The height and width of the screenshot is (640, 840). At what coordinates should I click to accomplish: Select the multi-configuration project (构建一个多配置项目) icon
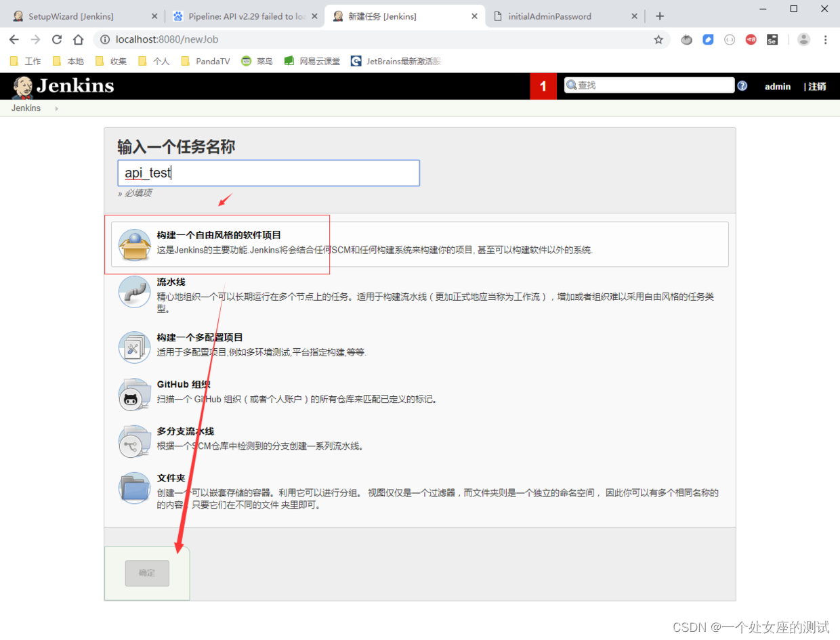click(x=134, y=347)
